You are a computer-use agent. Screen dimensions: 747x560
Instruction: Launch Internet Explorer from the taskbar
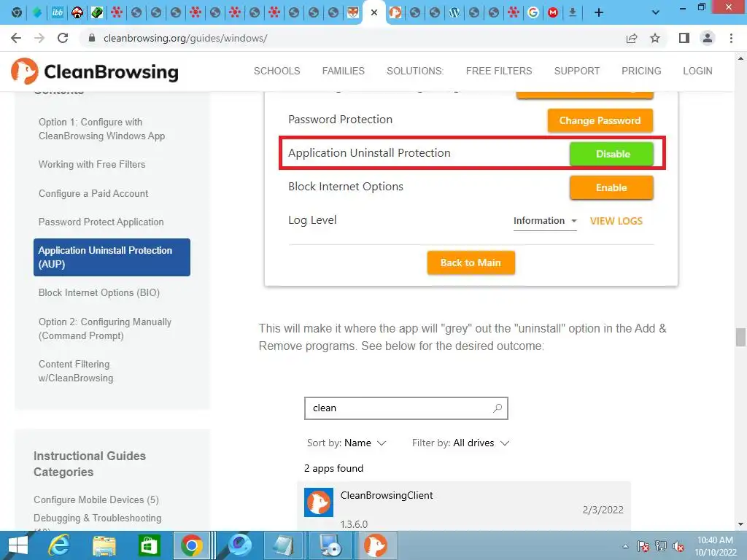click(59, 545)
